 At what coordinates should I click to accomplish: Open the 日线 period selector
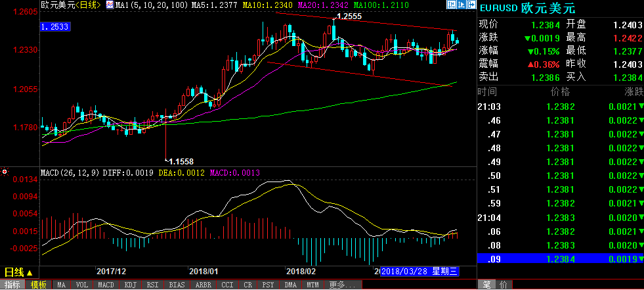tap(18, 272)
